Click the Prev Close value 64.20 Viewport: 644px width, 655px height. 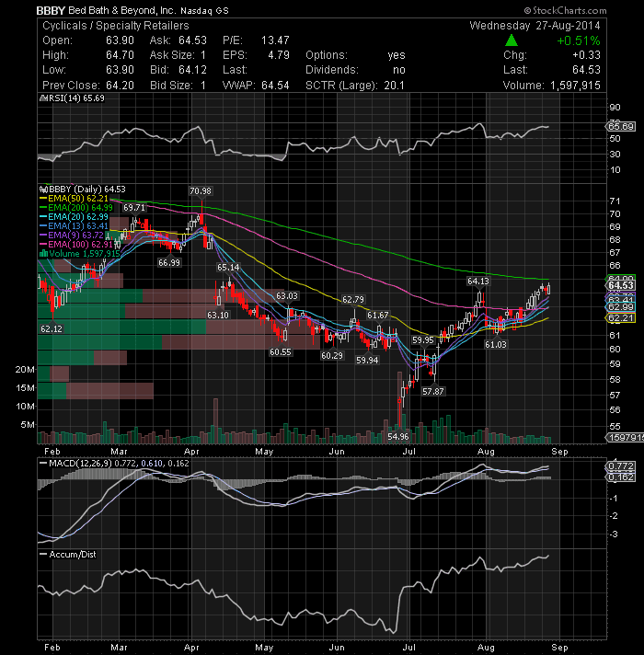tap(120, 86)
